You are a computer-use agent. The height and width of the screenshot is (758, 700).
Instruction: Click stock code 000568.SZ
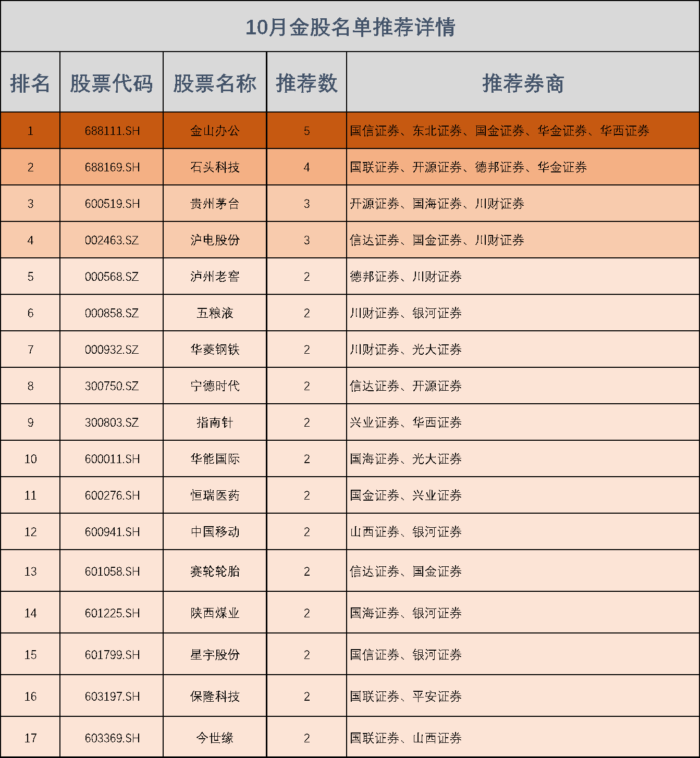coord(112,277)
